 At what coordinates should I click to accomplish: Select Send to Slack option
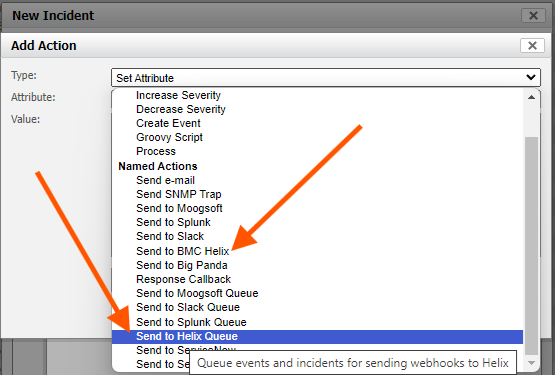(x=170, y=236)
